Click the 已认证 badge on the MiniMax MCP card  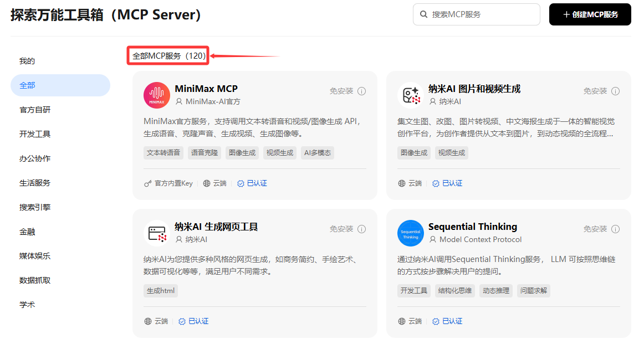252,183
